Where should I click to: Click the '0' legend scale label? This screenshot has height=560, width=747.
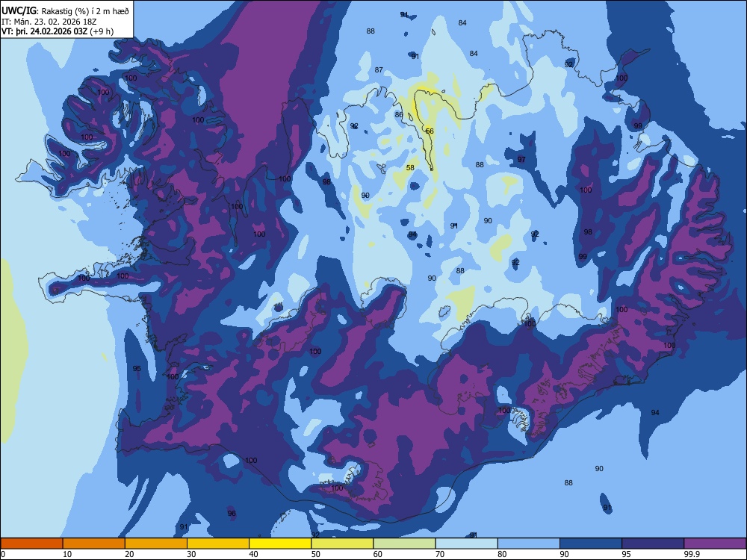coord(3,554)
